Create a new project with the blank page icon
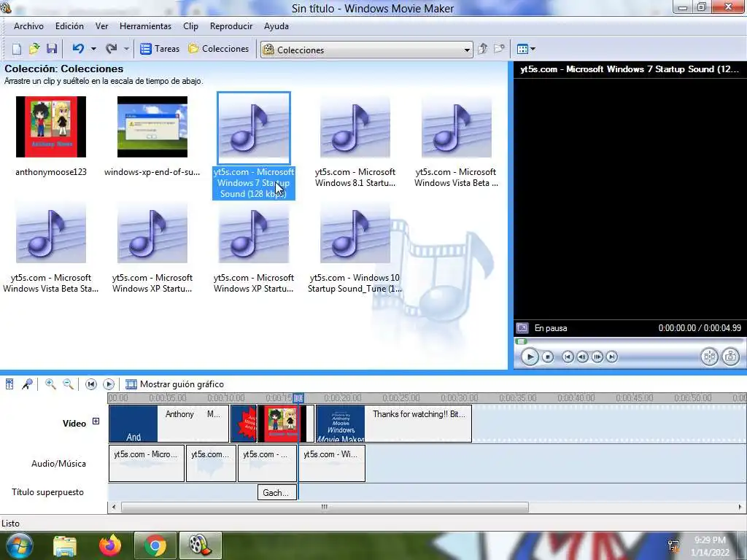Viewport: 747px width, 560px height. point(17,49)
